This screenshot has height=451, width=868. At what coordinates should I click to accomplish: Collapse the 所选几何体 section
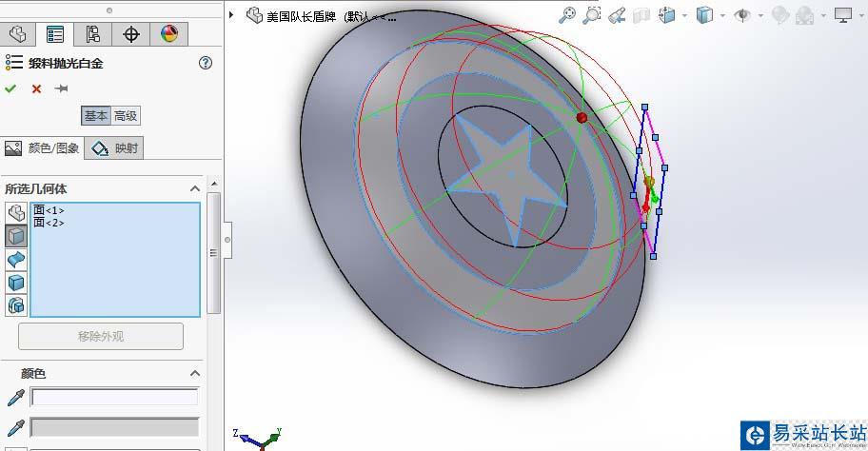click(195, 188)
